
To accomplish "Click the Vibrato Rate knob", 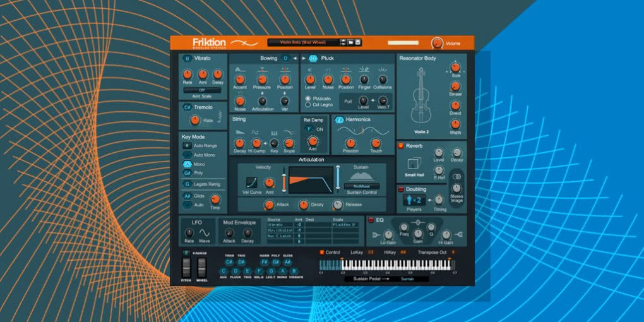I will coord(188,75).
